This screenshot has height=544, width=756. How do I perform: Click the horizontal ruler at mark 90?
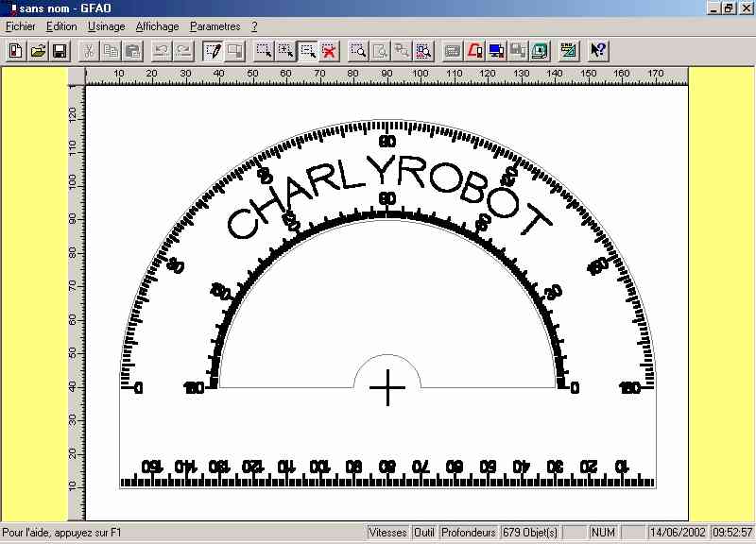pyautogui.click(x=387, y=74)
